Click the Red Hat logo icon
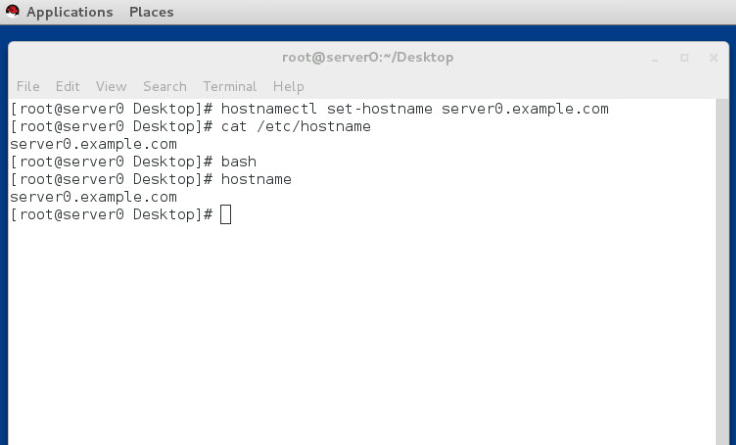 (x=12, y=12)
